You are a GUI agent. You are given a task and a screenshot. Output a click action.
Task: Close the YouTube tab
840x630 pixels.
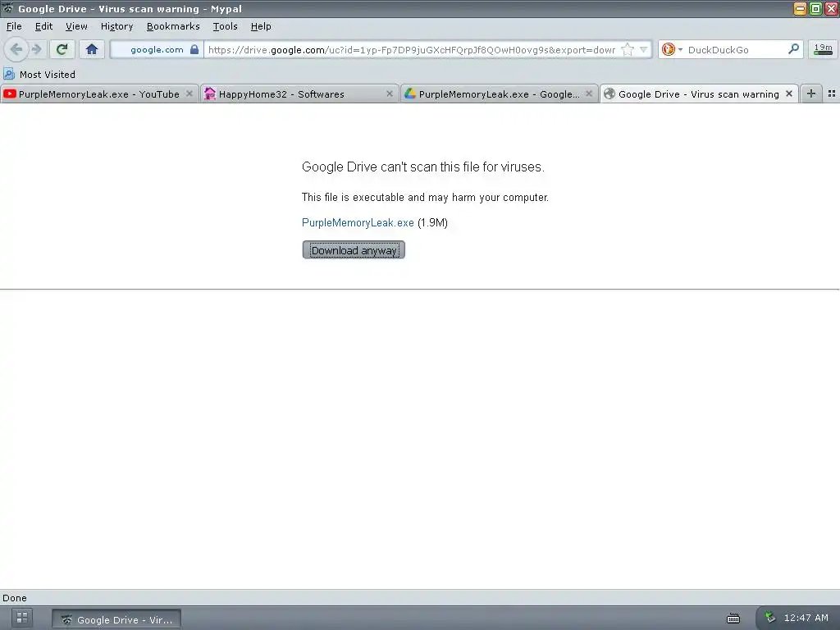pyautogui.click(x=189, y=94)
